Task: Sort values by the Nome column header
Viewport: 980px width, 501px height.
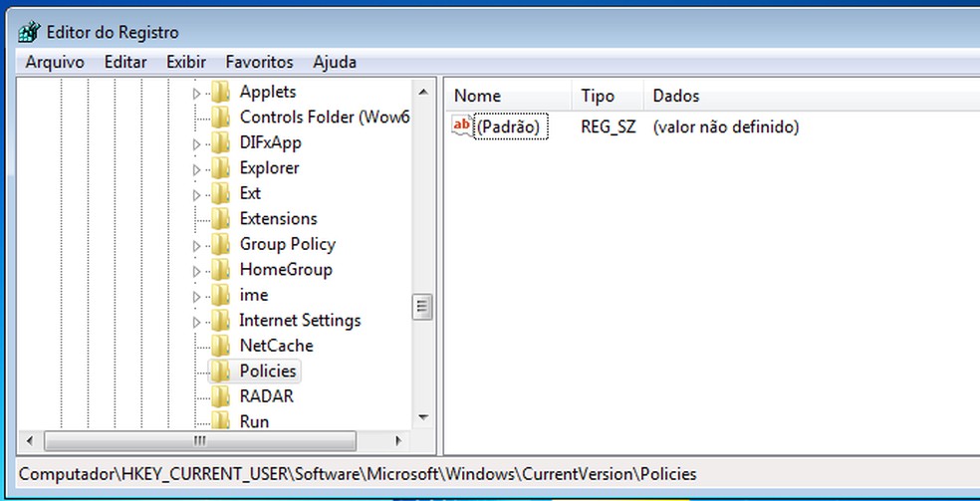Action: [477, 96]
